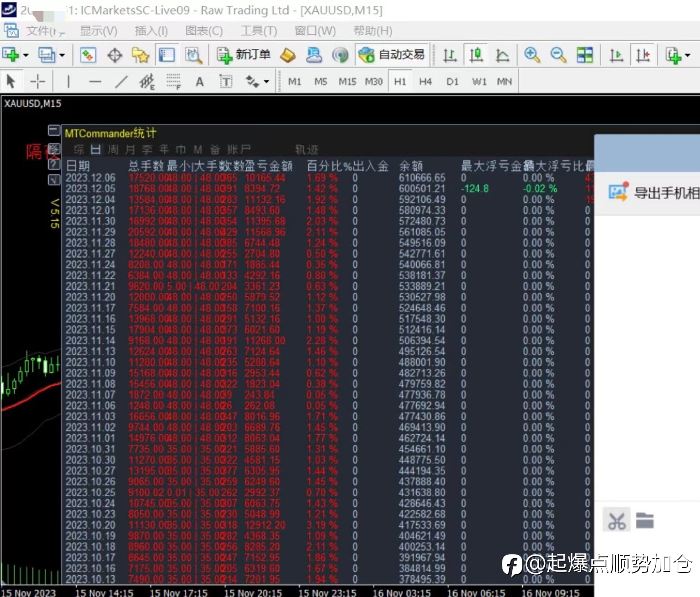Open MTCommander question mark help
The width and height of the screenshot is (700, 597).
(x=54, y=165)
